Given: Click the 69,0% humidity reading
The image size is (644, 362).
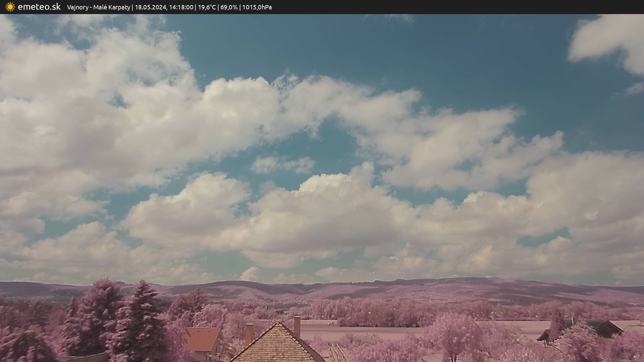Looking at the screenshot, I should click(229, 7).
